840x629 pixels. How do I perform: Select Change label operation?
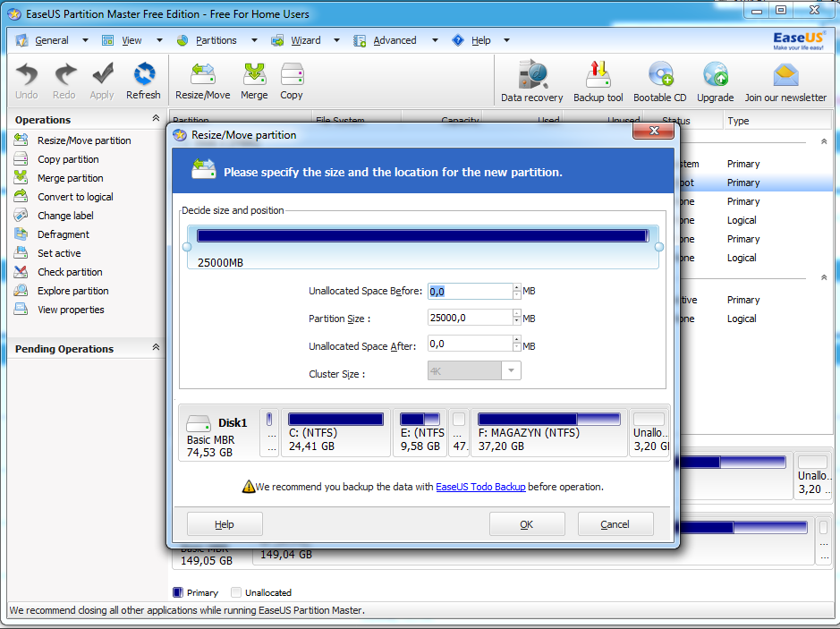click(x=65, y=216)
